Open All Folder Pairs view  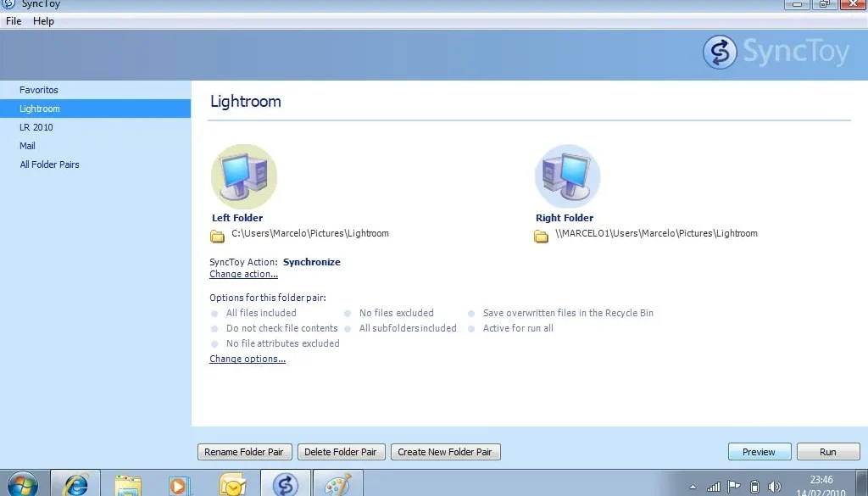coord(95,164)
